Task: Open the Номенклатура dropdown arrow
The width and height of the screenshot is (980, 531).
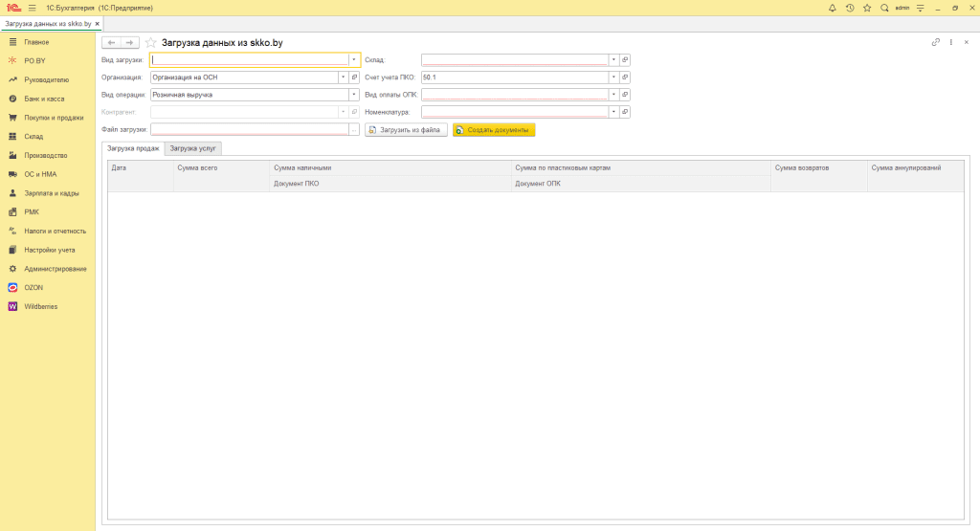Action: (x=613, y=112)
